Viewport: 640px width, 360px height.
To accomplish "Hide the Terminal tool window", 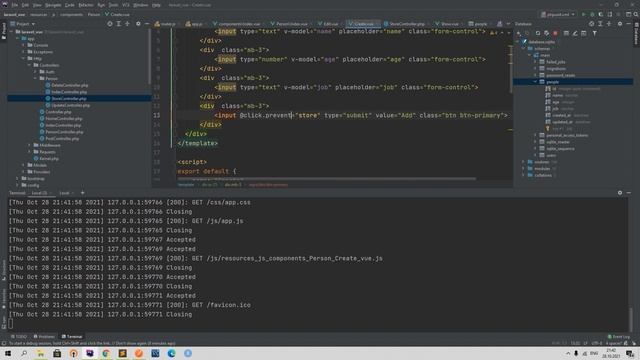I will coord(629,193).
